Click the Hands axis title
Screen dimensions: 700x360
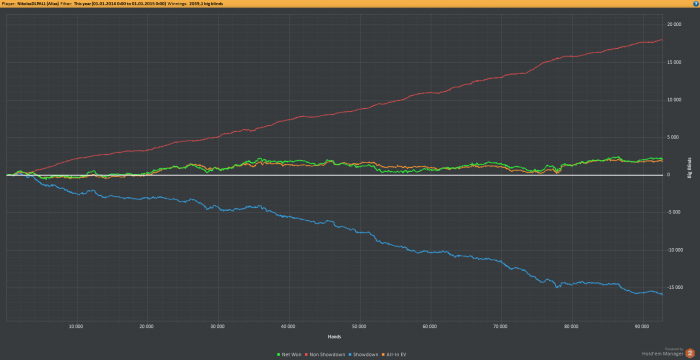point(334,337)
